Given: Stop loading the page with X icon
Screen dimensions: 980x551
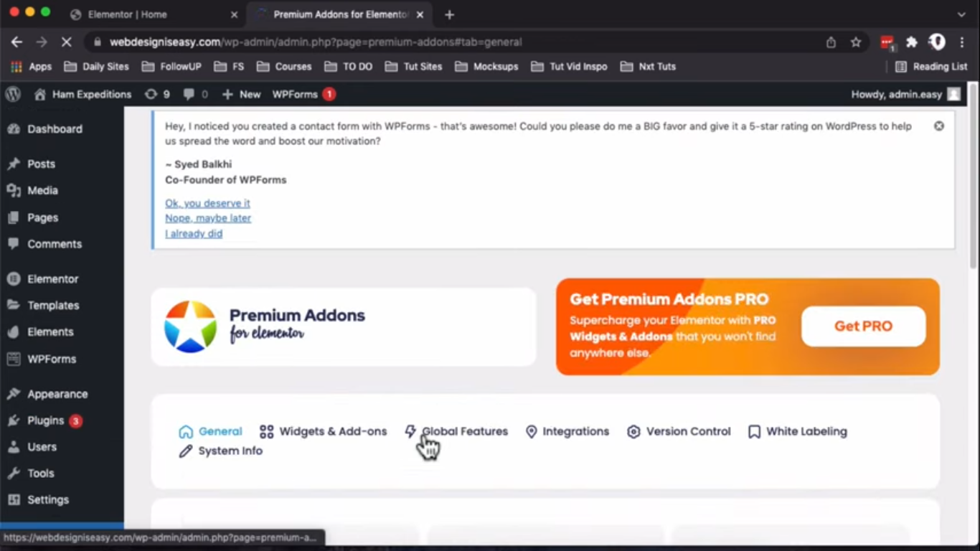Looking at the screenshot, I should 66,42.
